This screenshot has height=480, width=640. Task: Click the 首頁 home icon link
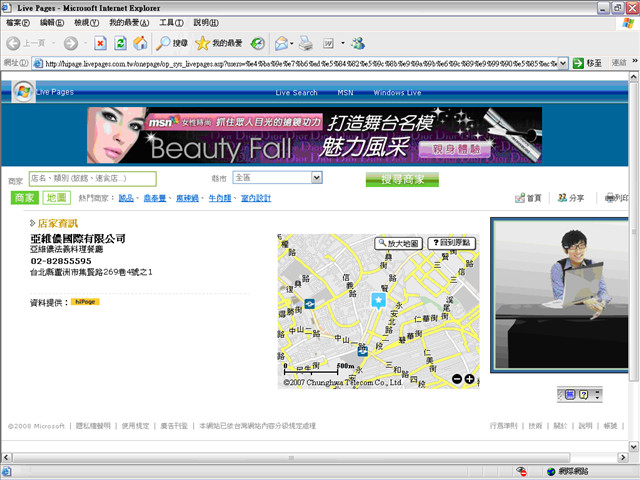(528, 198)
